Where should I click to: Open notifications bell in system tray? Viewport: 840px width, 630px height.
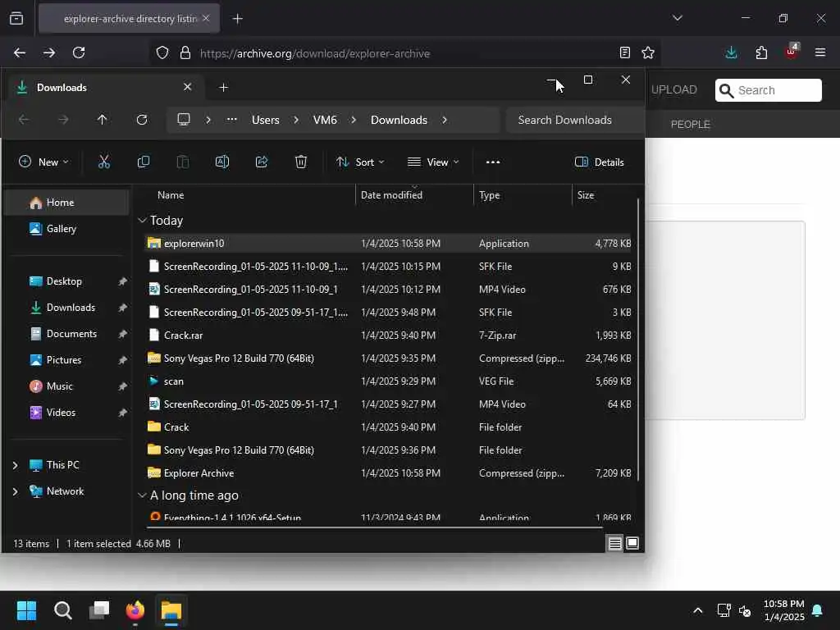point(817,610)
